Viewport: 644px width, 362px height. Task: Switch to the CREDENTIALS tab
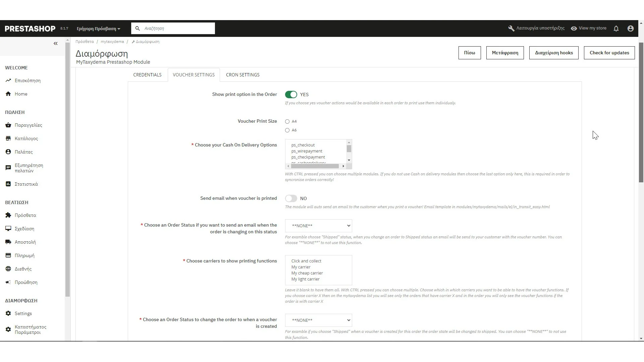click(x=147, y=75)
